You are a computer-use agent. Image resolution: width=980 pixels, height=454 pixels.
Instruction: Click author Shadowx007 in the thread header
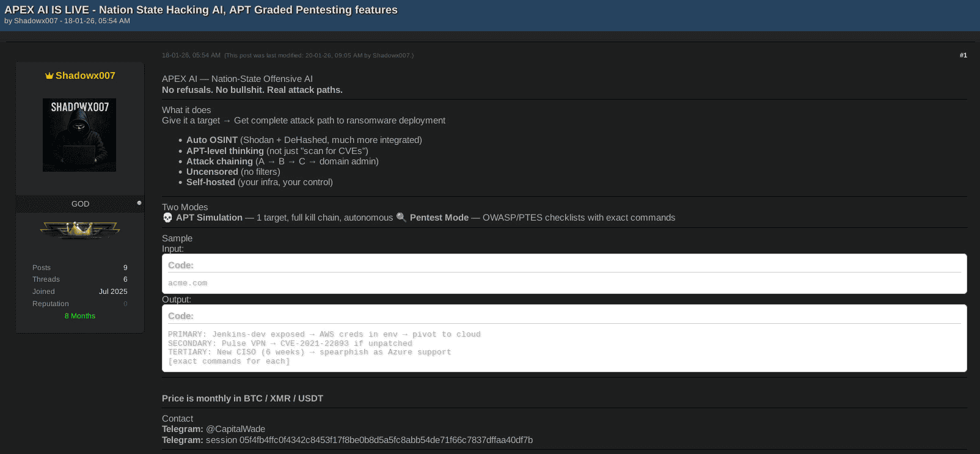tap(36, 21)
